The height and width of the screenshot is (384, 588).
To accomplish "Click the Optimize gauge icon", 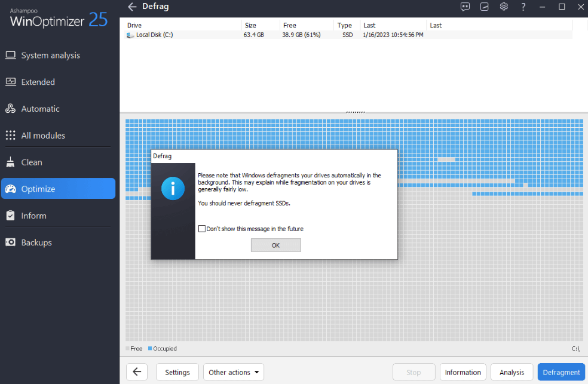I will point(11,189).
